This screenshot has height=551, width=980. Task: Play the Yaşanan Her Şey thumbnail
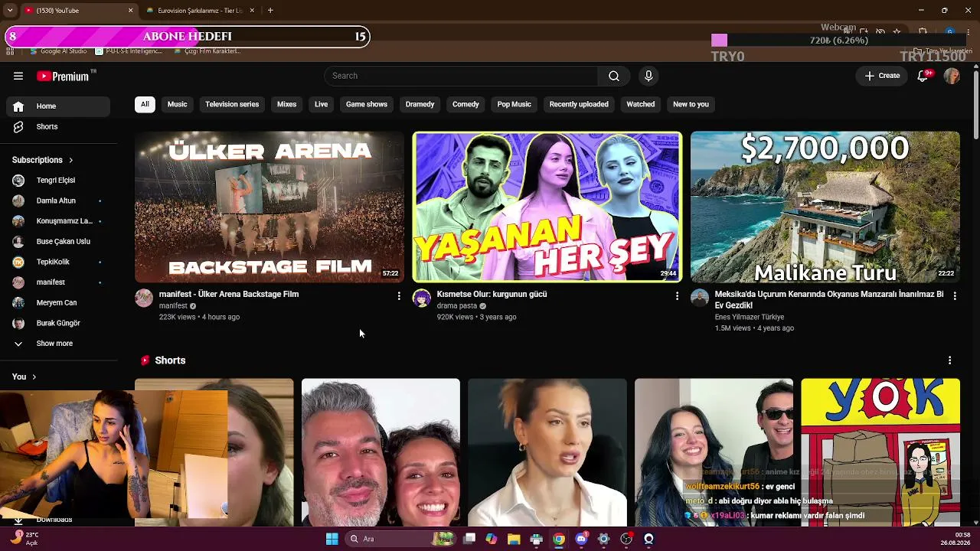click(x=547, y=207)
